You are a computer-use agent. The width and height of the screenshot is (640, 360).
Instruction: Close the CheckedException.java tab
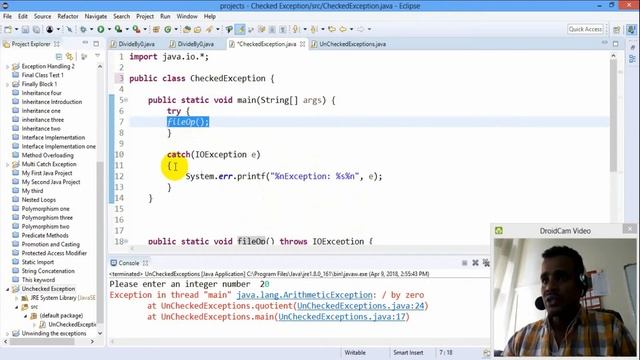coord(302,44)
